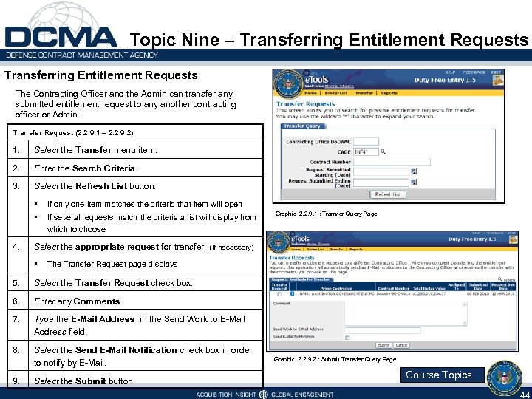Screen dimensions: 532x399
Task: Click EXIT link in Transfer Query page
Action: tap(496, 72)
